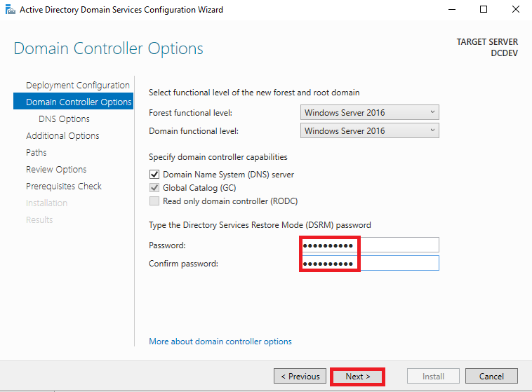Toggle the Global Catalog (GC) checkbox
Image resolution: width=532 pixels, height=392 pixels.
[154, 187]
